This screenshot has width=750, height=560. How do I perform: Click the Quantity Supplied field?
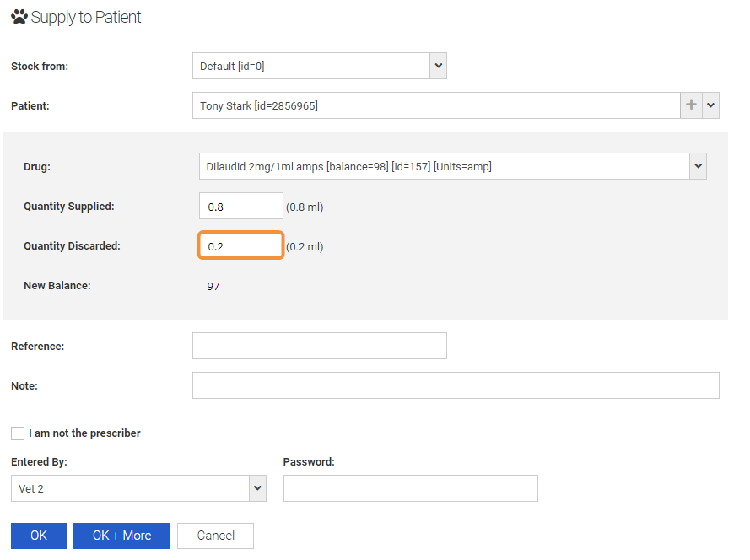pos(240,206)
